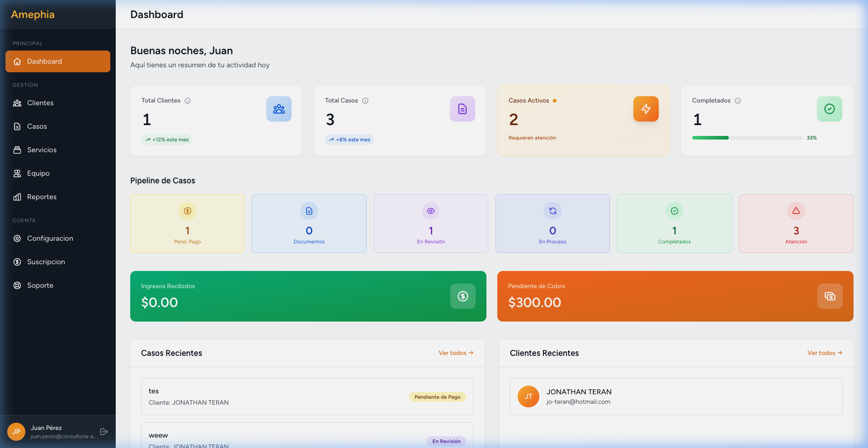Click the logout icon beside Juan Pérez
Image resolution: width=868 pixels, height=448 pixels.
tap(104, 432)
